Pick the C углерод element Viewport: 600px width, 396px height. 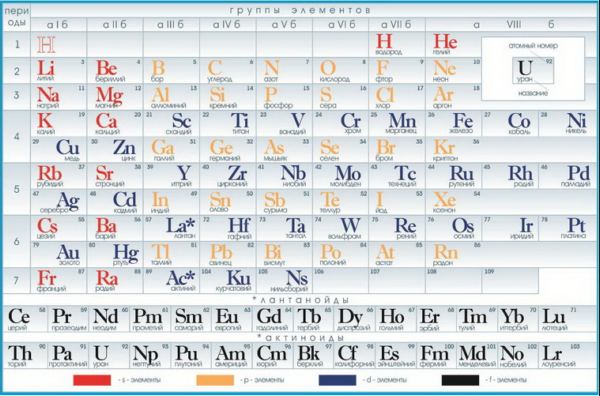tap(227, 71)
